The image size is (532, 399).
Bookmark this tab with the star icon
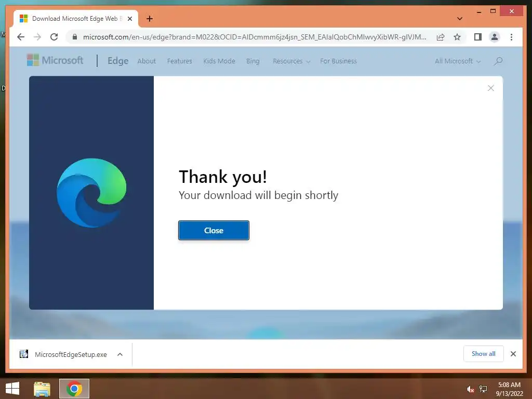457,37
